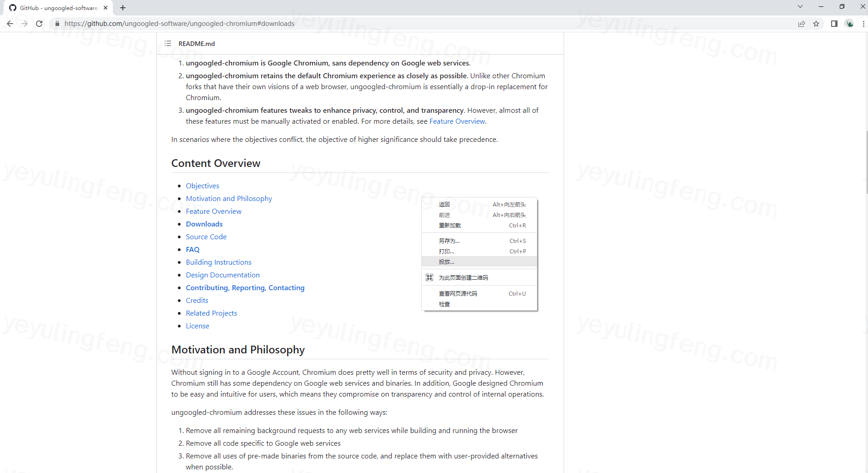Open the FAQ link
This screenshot has height=473, width=868.
point(192,249)
